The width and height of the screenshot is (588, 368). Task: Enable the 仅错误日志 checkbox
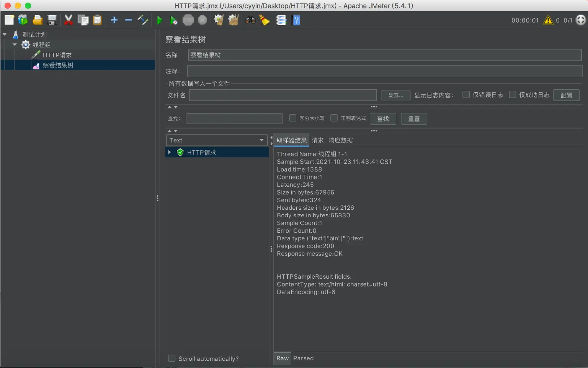(x=466, y=95)
